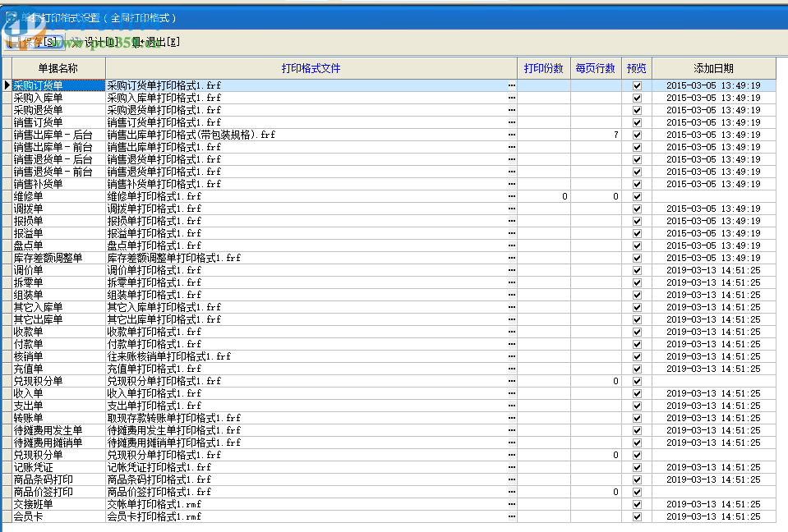Viewport: 788px width, 532px height.
Task: Open ellipsis button in 报溢单 row
Action: pyautogui.click(x=512, y=233)
